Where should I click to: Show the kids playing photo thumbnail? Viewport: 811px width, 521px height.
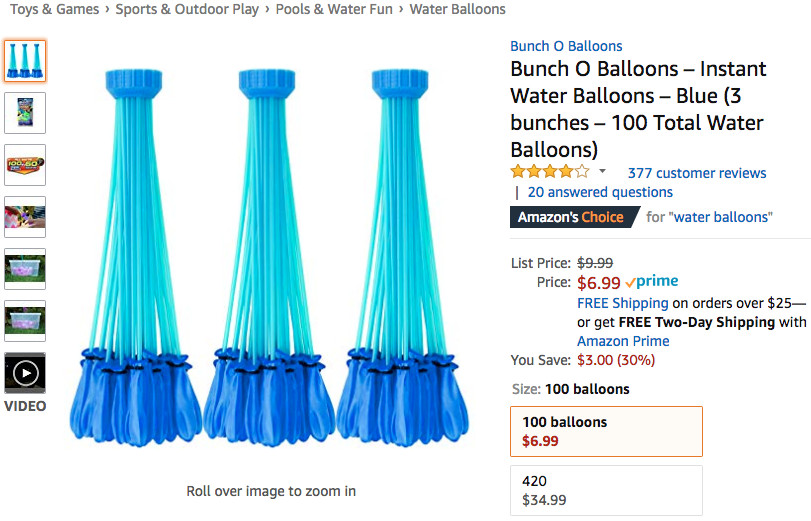click(25, 216)
